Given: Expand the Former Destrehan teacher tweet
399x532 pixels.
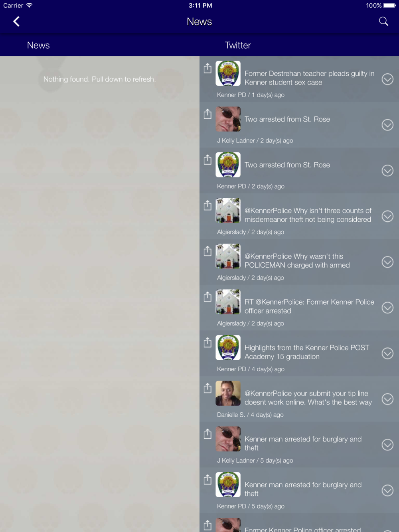Looking at the screenshot, I should coord(387,79).
